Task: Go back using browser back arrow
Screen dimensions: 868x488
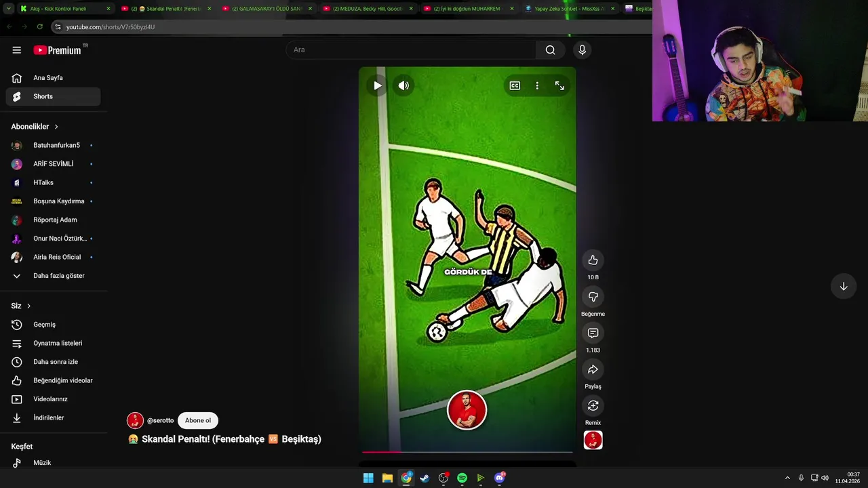Action: click(9, 26)
